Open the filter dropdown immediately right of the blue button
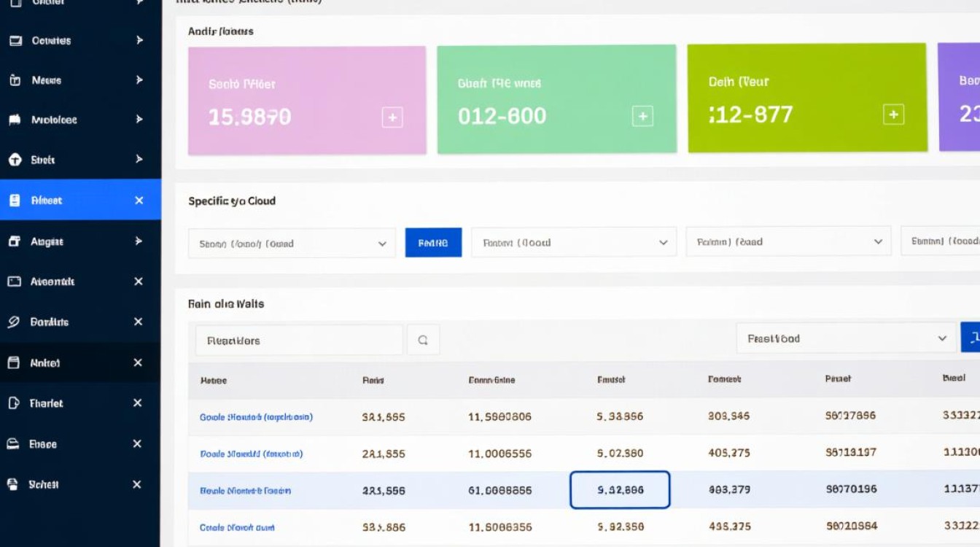Viewport: 980px width, 547px height. point(573,243)
